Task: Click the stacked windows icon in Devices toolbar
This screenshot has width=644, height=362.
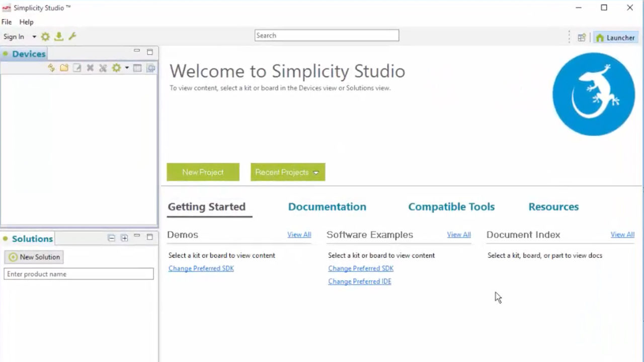Action: (x=150, y=68)
